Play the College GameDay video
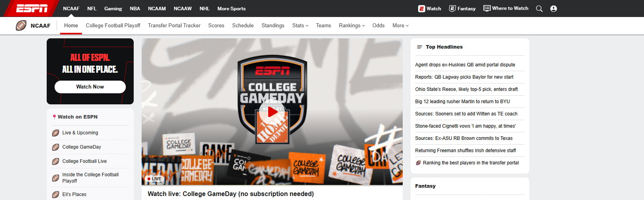Screen dimensions: 644x200 point(272,112)
